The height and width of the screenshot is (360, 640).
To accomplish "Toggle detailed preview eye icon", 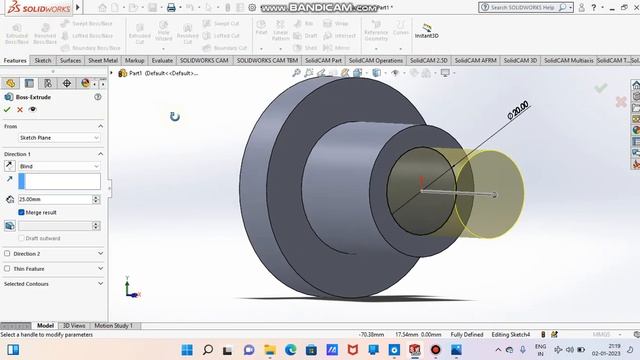I will pyautogui.click(x=33, y=109).
